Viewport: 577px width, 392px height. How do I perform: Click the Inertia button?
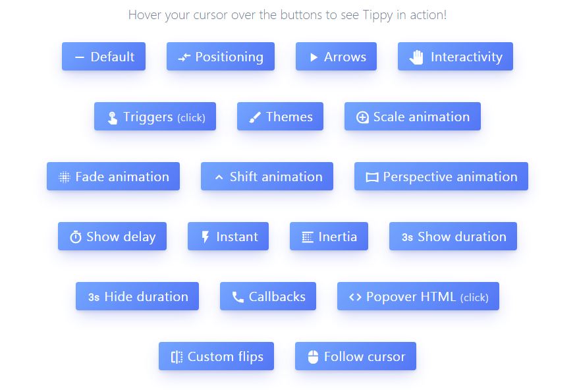329,237
